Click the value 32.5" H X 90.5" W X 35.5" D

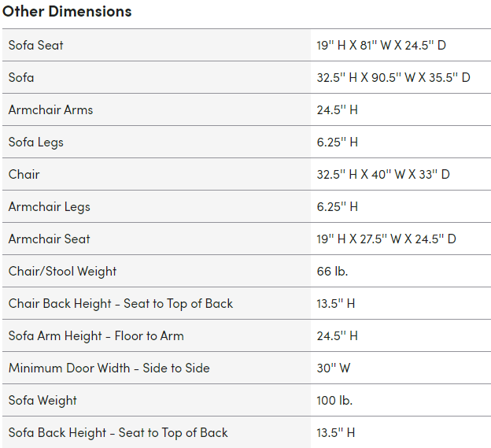pyautogui.click(x=393, y=77)
